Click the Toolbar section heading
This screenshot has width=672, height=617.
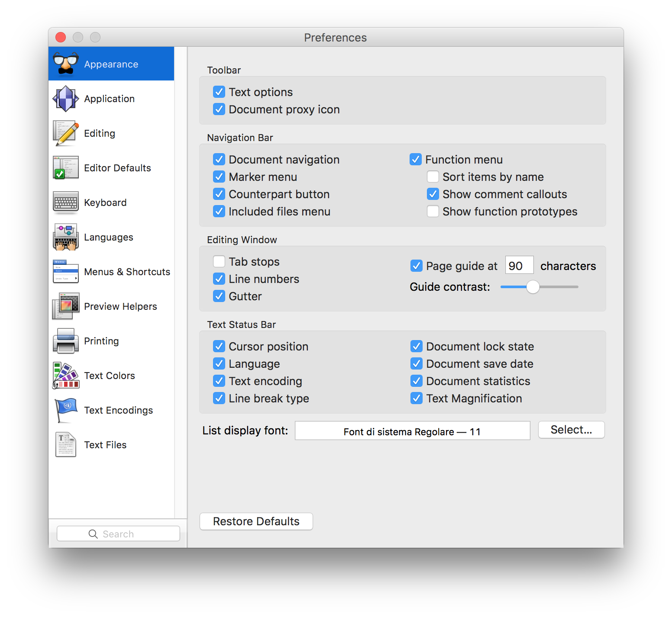(224, 70)
